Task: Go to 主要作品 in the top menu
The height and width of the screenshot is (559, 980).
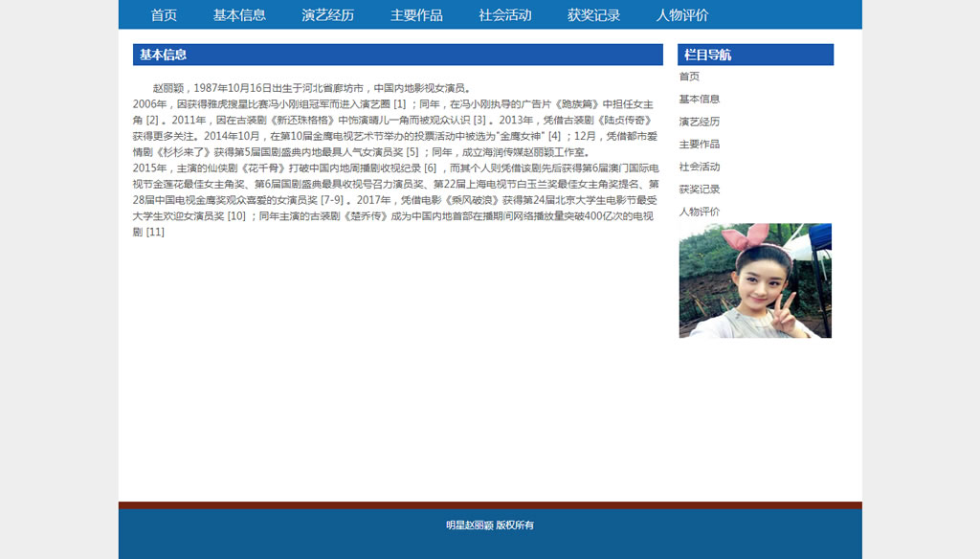Action: [416, 15]
